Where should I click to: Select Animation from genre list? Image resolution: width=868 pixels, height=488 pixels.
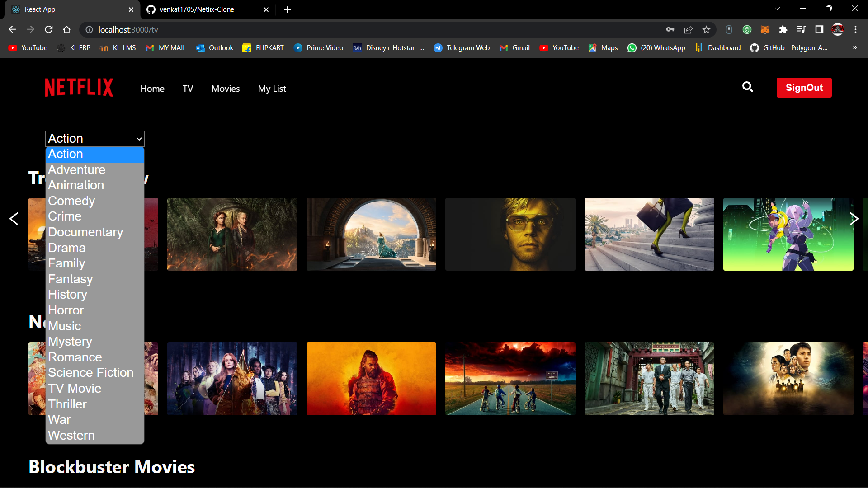pos(95,185)
